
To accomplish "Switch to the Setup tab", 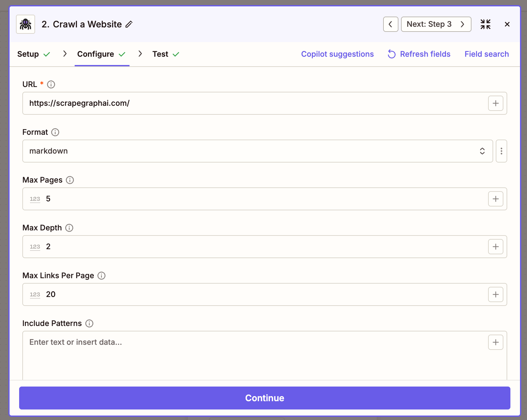I will click(33, 54).
